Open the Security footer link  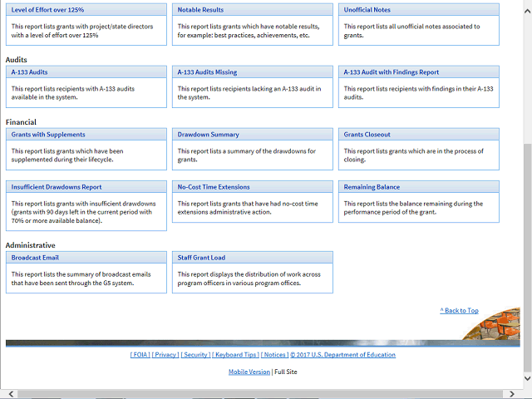pyautogui.click(x=195, y=355)
